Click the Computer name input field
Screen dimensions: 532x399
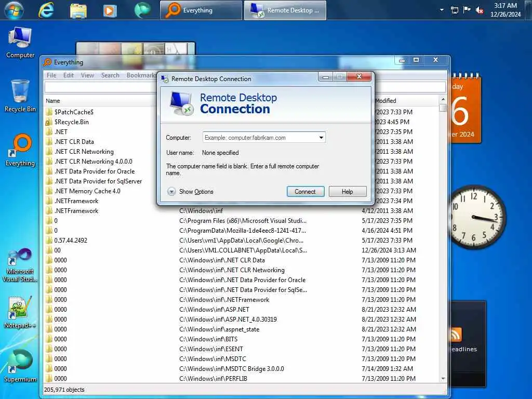260,138
